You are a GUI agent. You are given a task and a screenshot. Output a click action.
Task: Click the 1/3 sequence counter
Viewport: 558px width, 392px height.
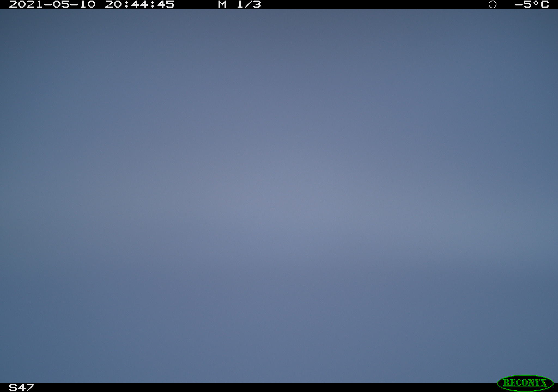[249, 4]
